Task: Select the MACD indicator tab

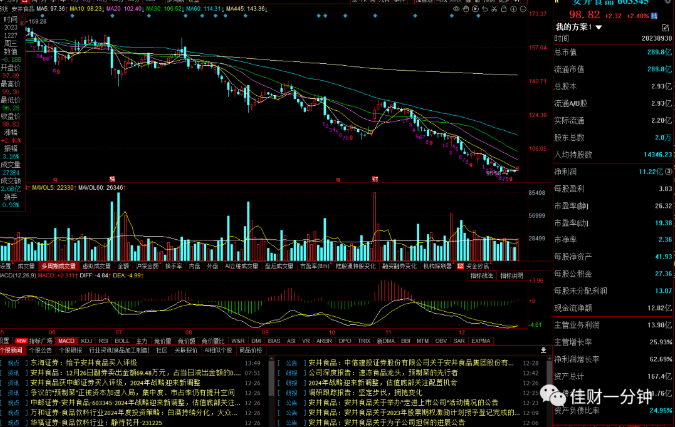Action: point(66,341)
